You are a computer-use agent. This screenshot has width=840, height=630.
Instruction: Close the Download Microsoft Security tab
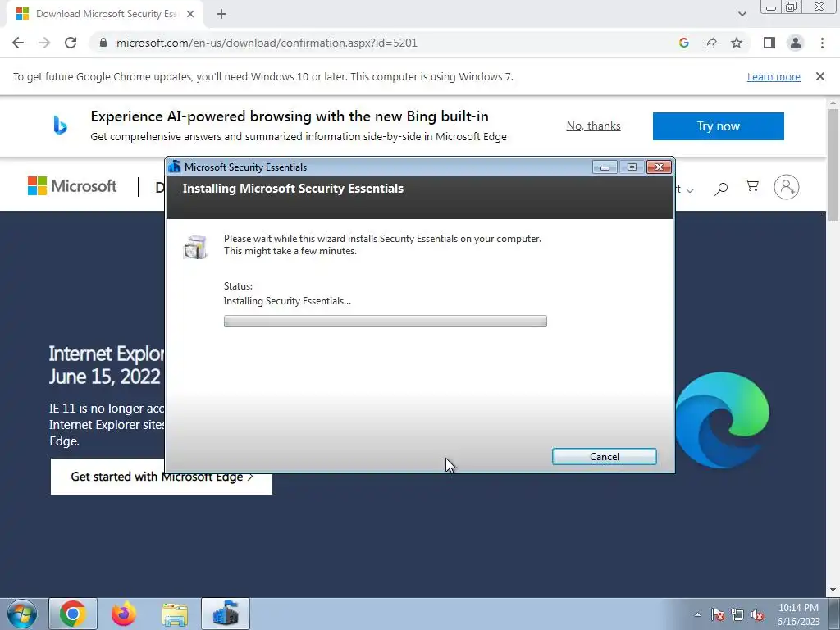(x=190, y=14)
